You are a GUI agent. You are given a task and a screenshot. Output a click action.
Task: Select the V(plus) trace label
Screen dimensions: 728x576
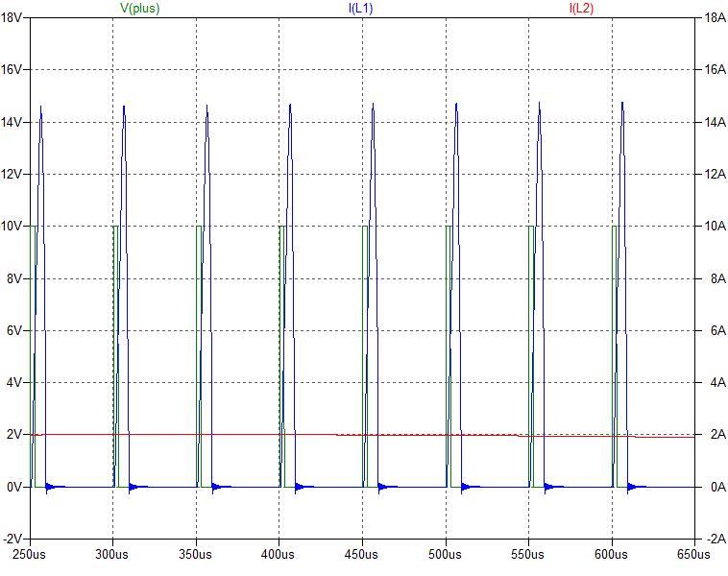pyautogui.click(x=140, y=8)
